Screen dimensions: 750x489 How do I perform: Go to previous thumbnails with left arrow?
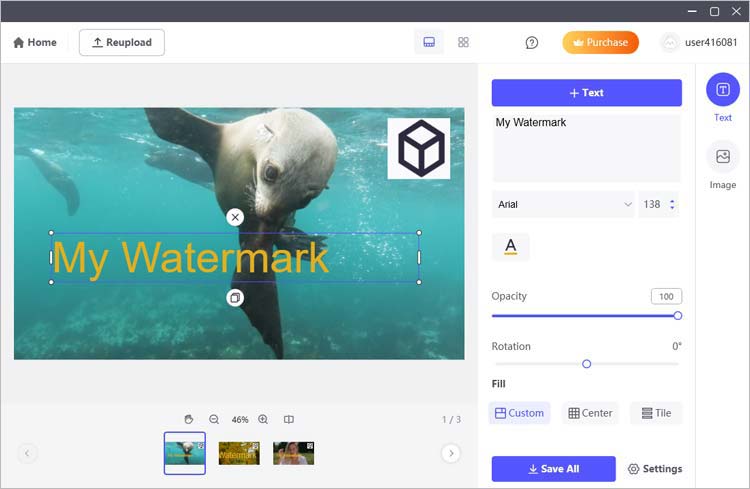tap(27, 453)
